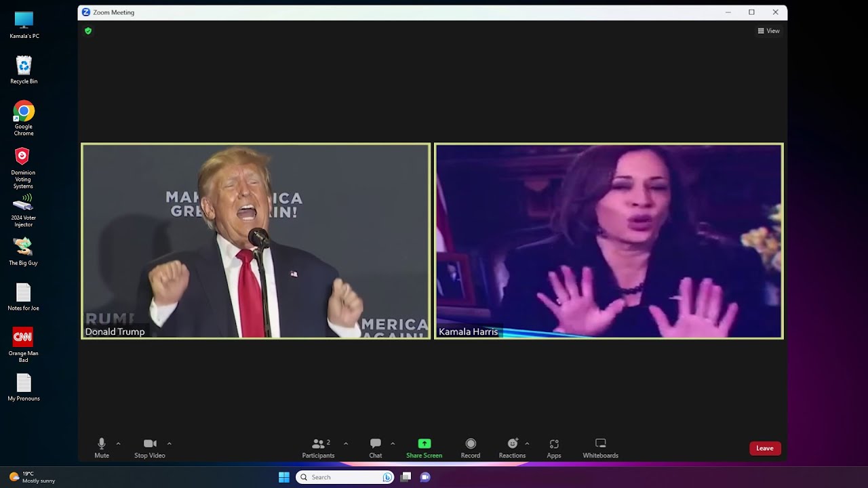Expand arrow beside Reactions
The height and width of the screenshot is (488, 868).
click(x=527, y=444)
